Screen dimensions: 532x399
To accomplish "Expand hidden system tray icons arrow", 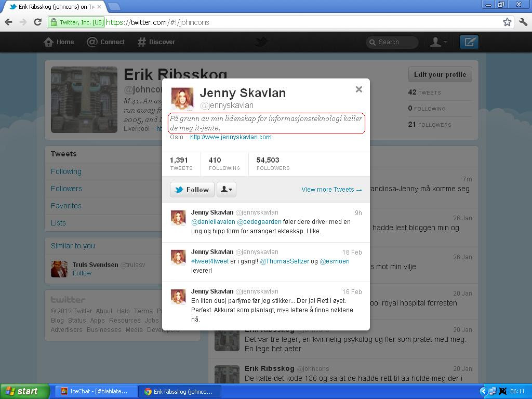I will (483, 392).
